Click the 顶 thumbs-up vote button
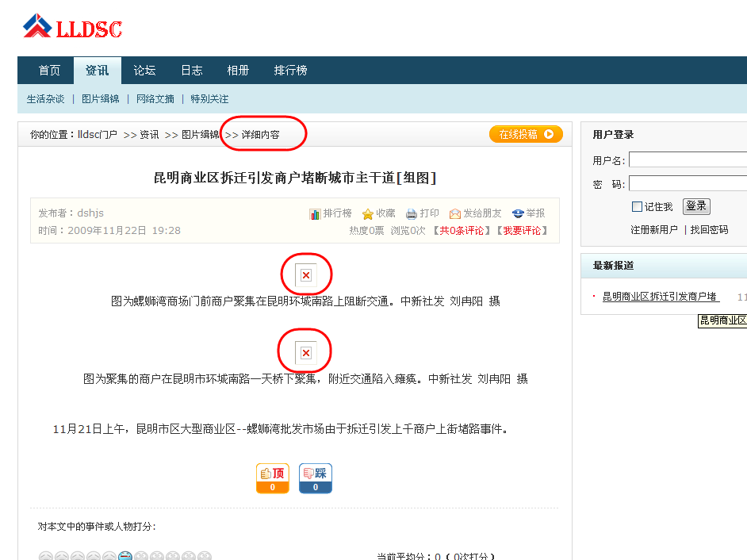Screen dimensions: 747x560 point(273,478)
